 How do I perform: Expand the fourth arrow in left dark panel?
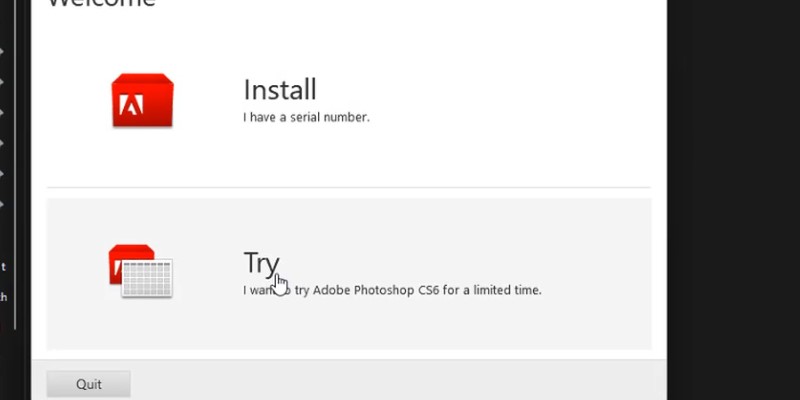tap(2, 143)
